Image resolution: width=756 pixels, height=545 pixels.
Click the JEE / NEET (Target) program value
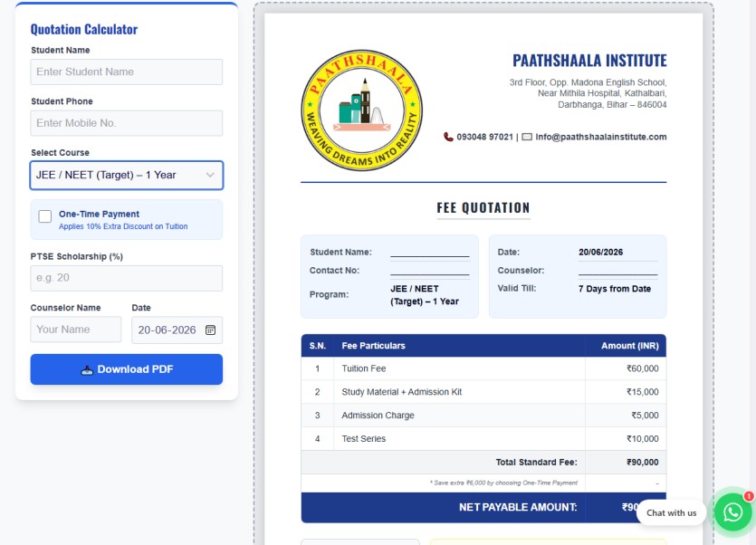click(425, 295)
